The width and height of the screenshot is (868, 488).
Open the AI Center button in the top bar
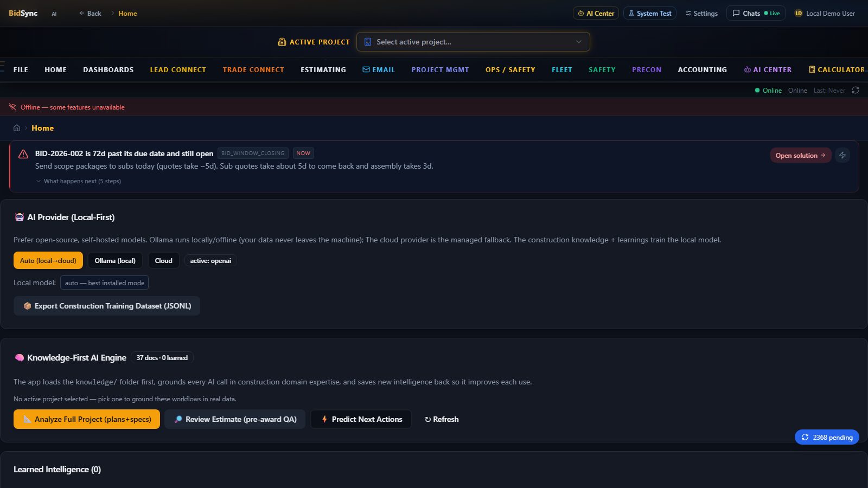[x=596, y=13]
